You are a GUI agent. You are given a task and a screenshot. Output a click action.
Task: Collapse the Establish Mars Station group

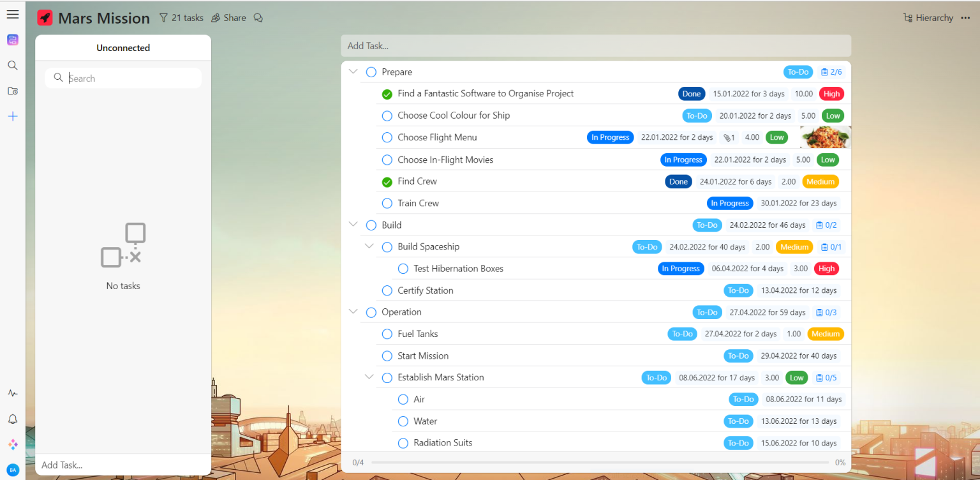point(369,377)
